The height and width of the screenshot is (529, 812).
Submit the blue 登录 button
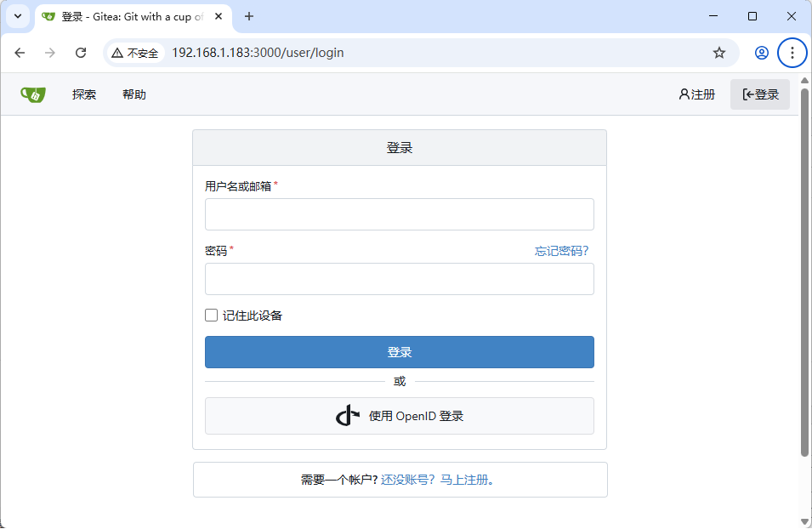tap(400, 352)
